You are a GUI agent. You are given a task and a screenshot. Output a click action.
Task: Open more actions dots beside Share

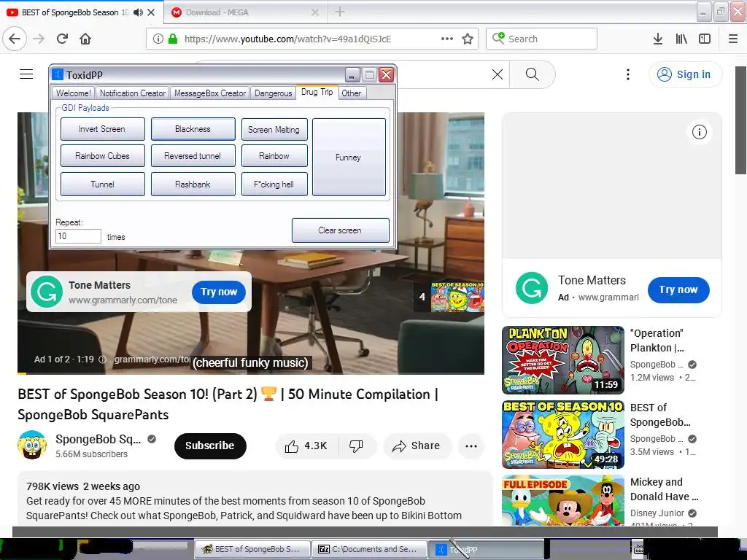(x=471, y=446)
